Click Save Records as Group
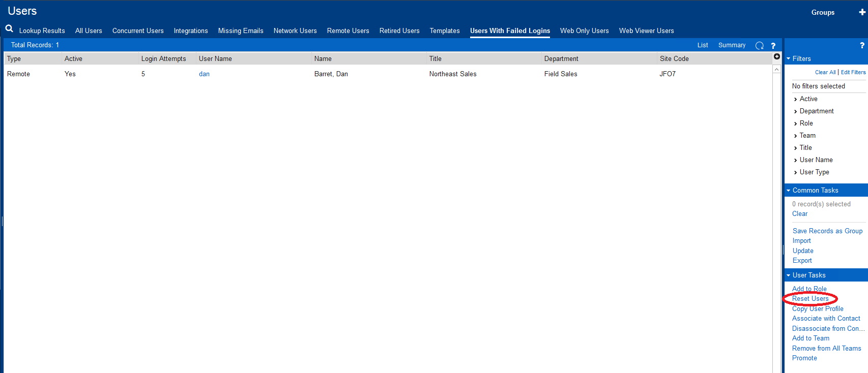The width and height of the screenshot is (868, 373). (x=827, y=231)
